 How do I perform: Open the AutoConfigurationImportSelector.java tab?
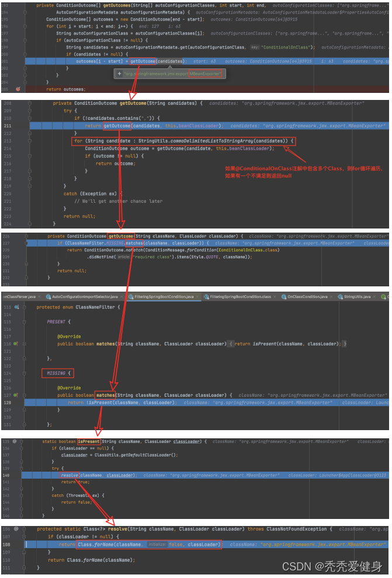[x=84, y=297]
